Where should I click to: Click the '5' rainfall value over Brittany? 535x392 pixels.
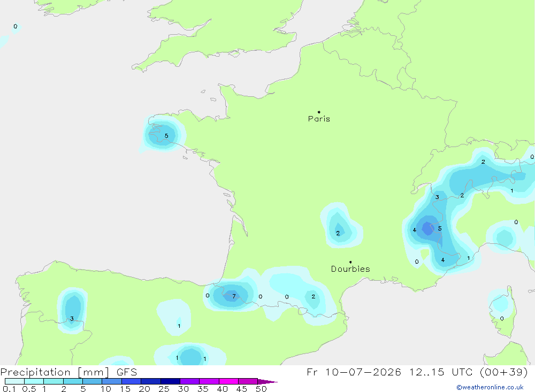166,136
